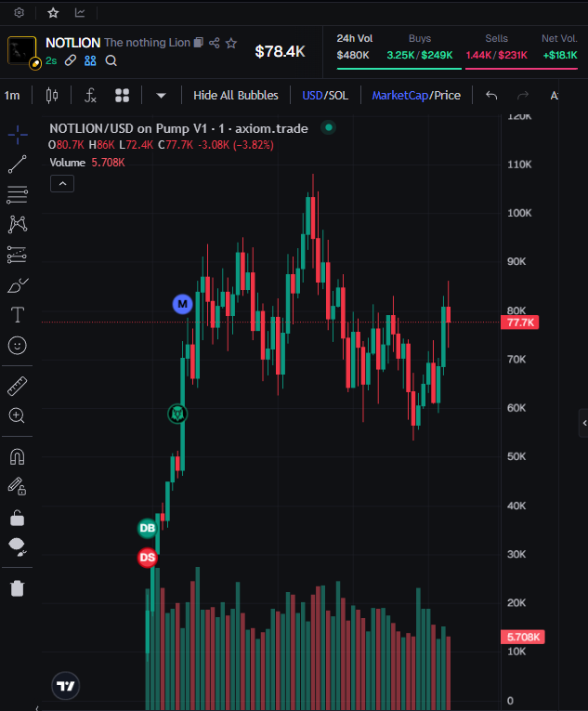588x711 pixels.
Task: Click the 2s token age label
Action: [51, 60]
